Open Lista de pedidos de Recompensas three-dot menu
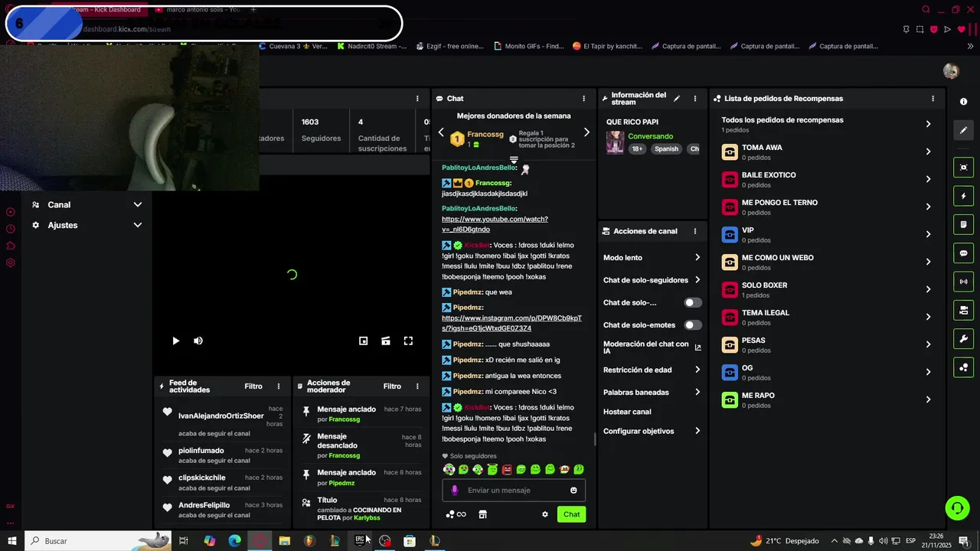 [933, 99]
